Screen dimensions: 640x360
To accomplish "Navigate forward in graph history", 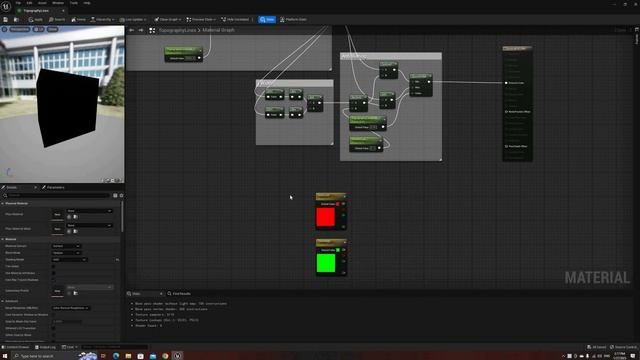I will [141, 30].
